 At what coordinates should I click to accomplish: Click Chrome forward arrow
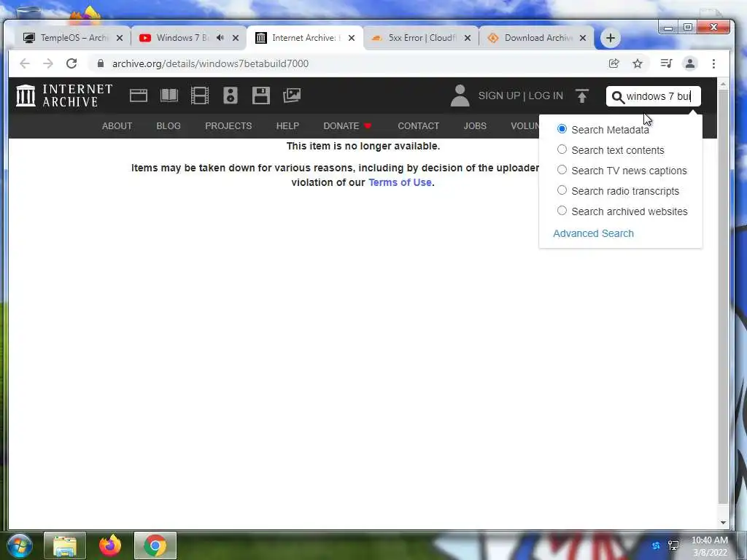pos(48,63)
